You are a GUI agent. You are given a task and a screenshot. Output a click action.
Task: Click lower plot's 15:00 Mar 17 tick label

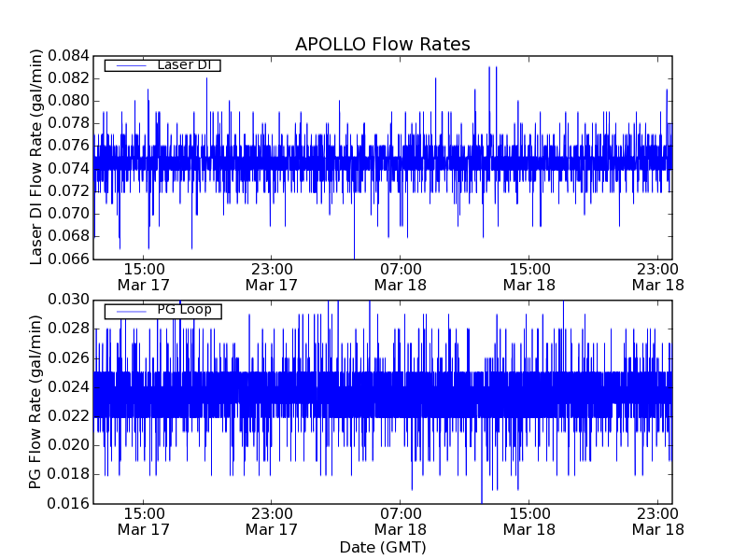click(144, 521)
